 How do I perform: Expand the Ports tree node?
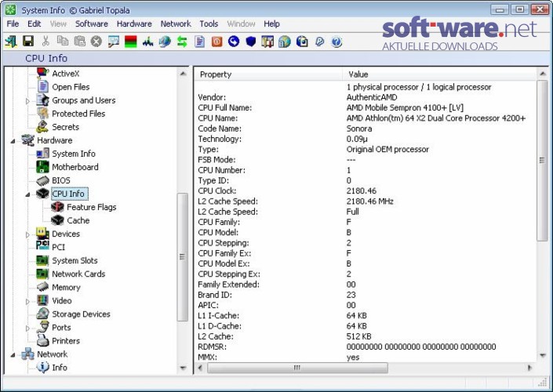coord(28,328)
